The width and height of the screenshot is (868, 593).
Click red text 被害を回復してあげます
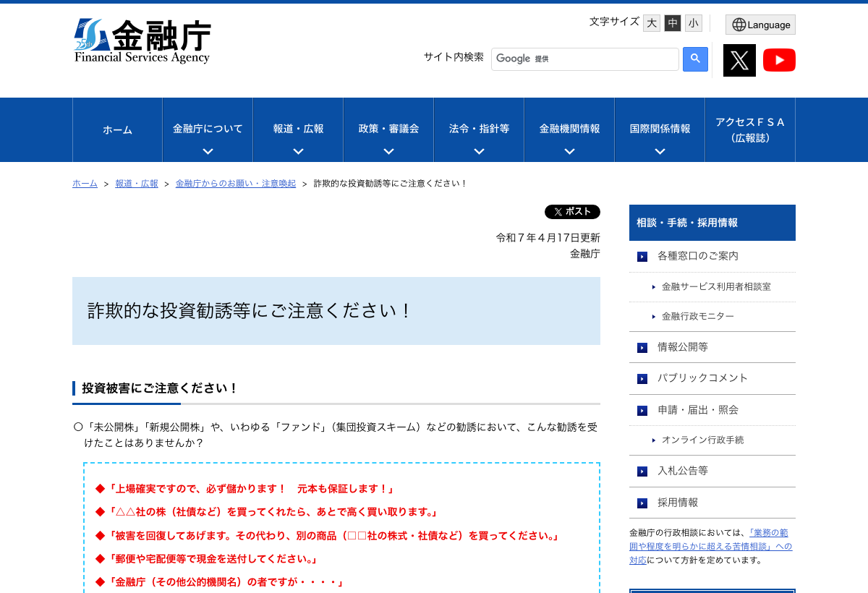click(328, 536)
